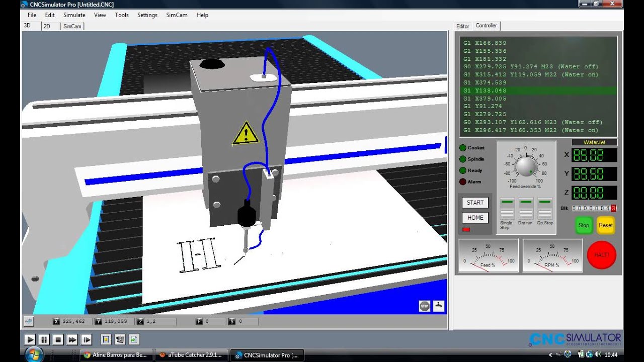Open the Simulate menu

(x=74, y=15)
